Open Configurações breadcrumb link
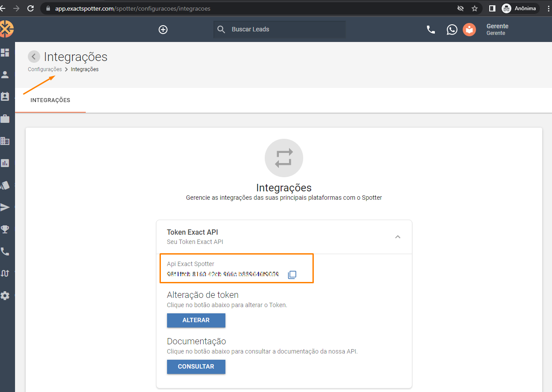Viewport: 552px width, 392px height. click(x=45, y=69)
